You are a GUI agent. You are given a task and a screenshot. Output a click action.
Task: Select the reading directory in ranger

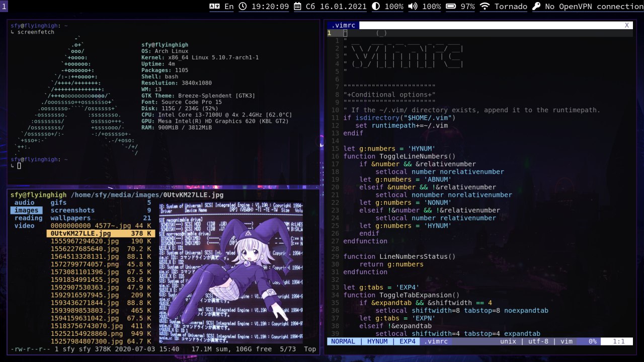[x=28, y=218]
